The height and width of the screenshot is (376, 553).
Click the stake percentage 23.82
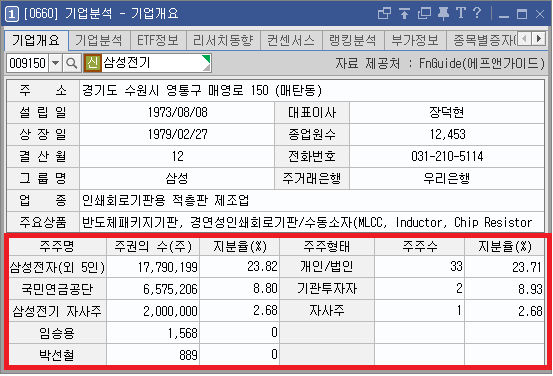[x=262, y=266]
